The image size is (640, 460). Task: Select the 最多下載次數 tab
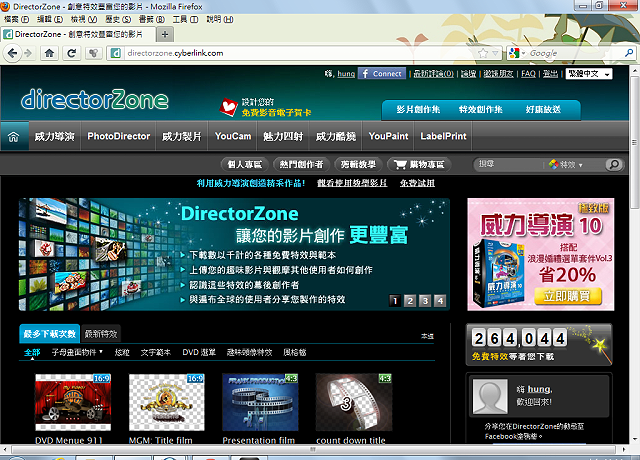[x=50, y=334]
